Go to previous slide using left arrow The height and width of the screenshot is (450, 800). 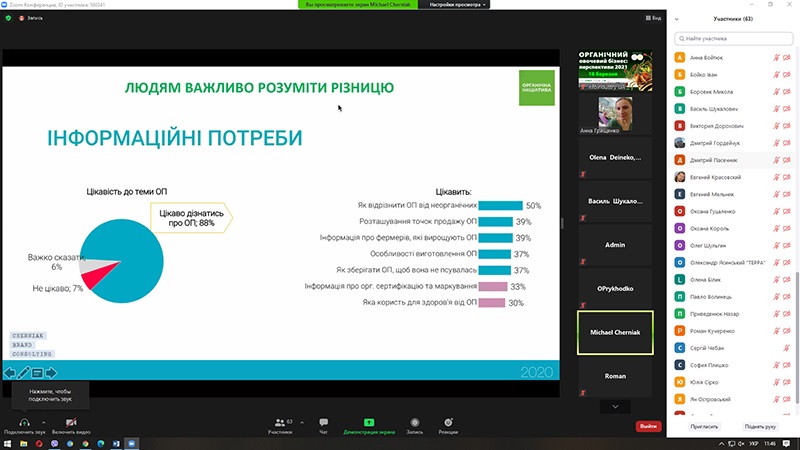[x=10, y=373]
